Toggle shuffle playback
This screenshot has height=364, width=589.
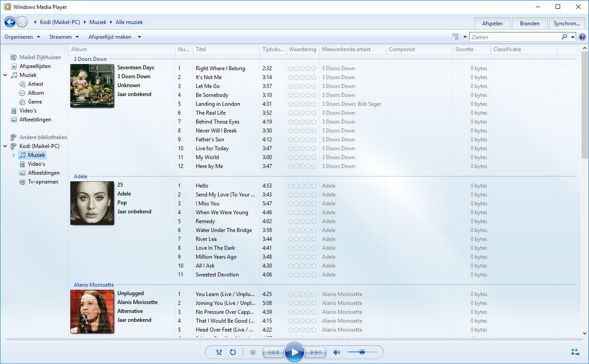pos(219,352)
